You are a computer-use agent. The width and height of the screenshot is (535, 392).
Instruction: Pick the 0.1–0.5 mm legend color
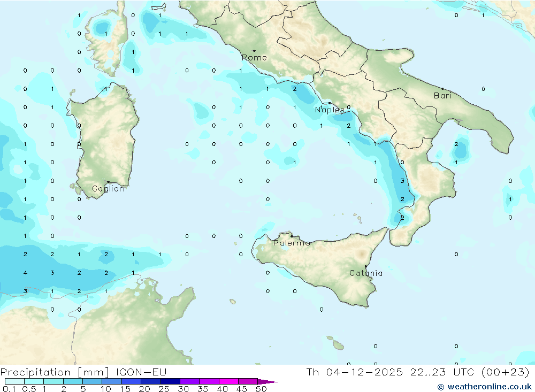(14, 381)
